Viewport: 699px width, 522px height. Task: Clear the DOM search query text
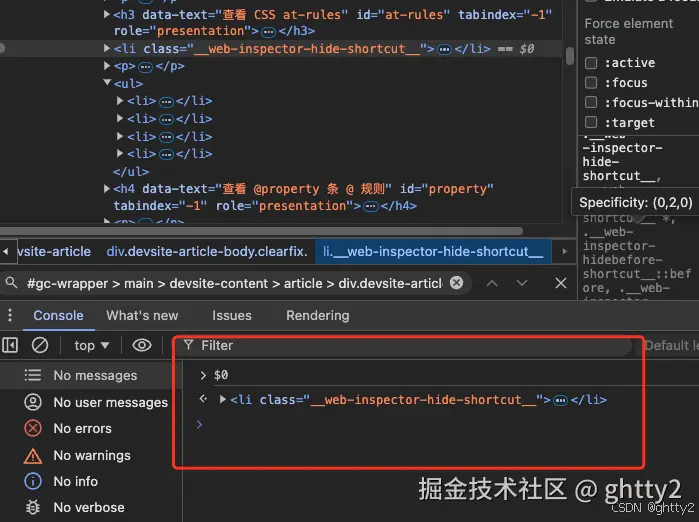point(456,283)
